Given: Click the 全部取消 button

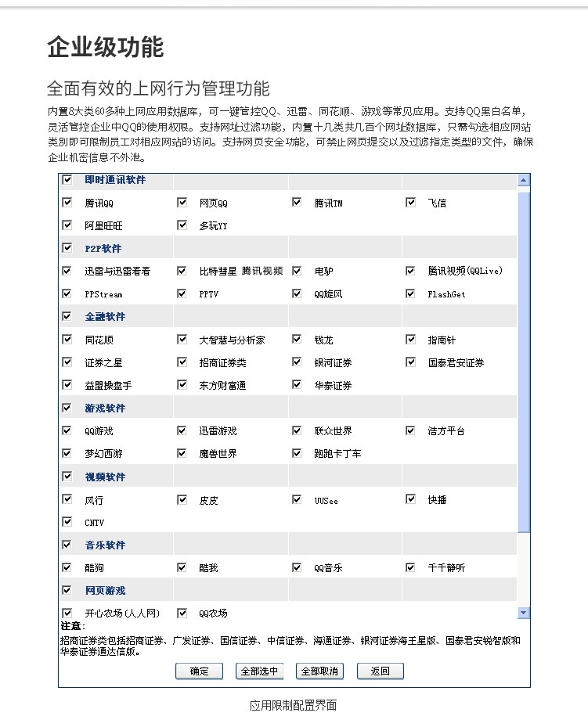Looking at the screenshot, I should [320, 671].
